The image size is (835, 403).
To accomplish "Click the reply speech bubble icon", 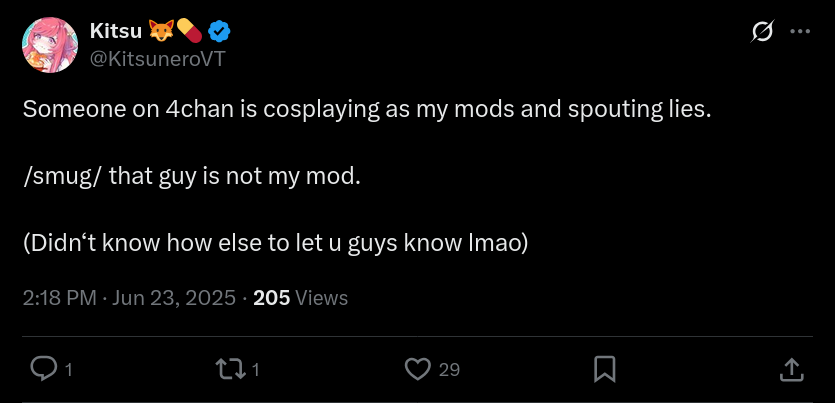I will [43, 370].
